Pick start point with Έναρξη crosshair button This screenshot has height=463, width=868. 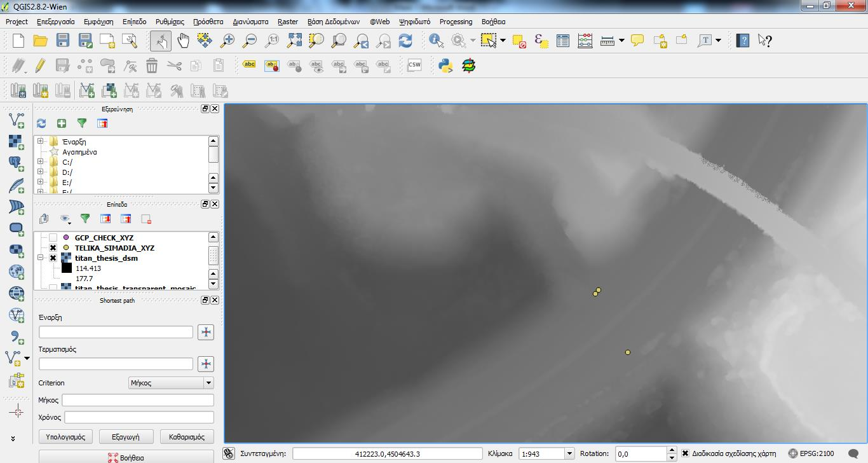tap(206, 332)
